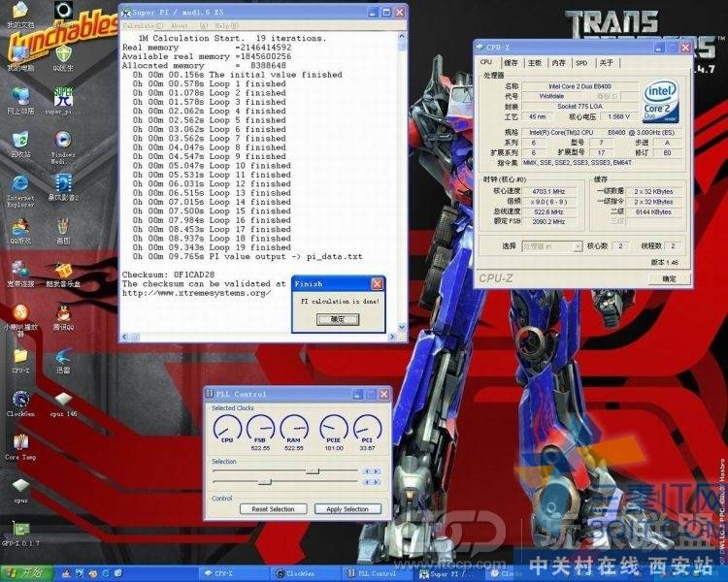Select the Core Temp desktop icon
This screenshot has height=582, width=728.
point(20,446)
